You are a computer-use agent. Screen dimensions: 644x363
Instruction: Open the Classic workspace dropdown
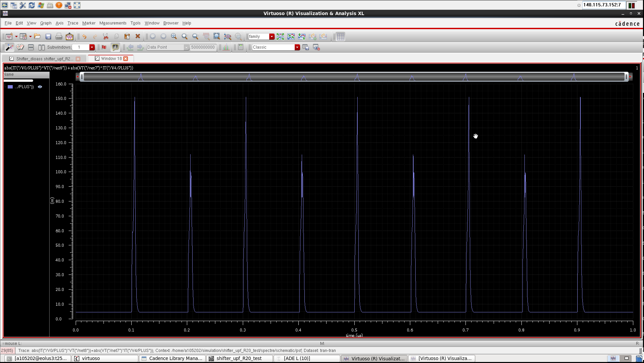[x=297, y=47]
